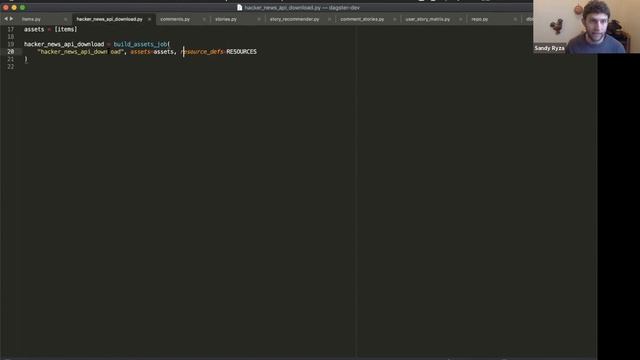640x360 pixels.
Task: Click the 'hacker_news_api_download' variable name on line 19
Action: [64, 44]
